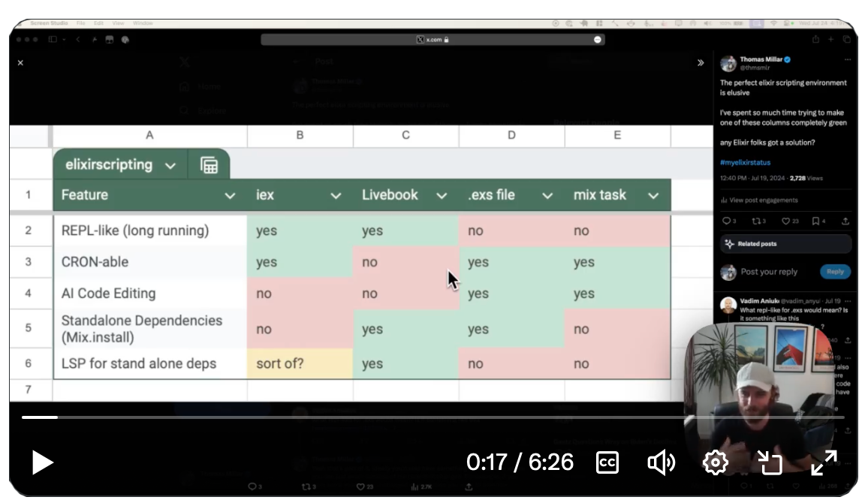Open the .exs file column dropdown
This screenshot has height=503, width=868.
click(x=547, y=195)
